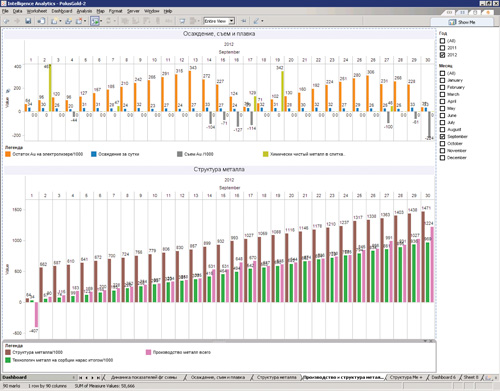The width and height of the screenshot is (500, 391).
Task: Click the clear sheet icon
Action: point(79,21)
